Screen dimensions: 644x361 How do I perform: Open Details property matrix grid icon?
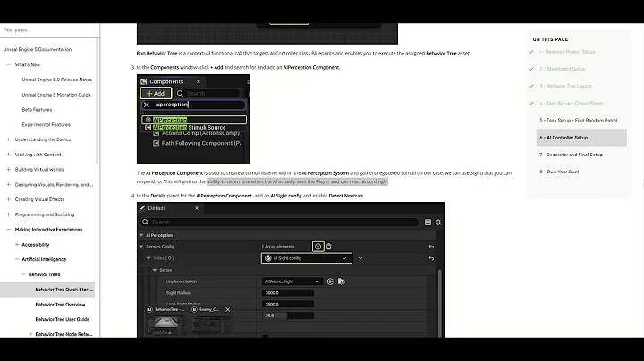428,222
